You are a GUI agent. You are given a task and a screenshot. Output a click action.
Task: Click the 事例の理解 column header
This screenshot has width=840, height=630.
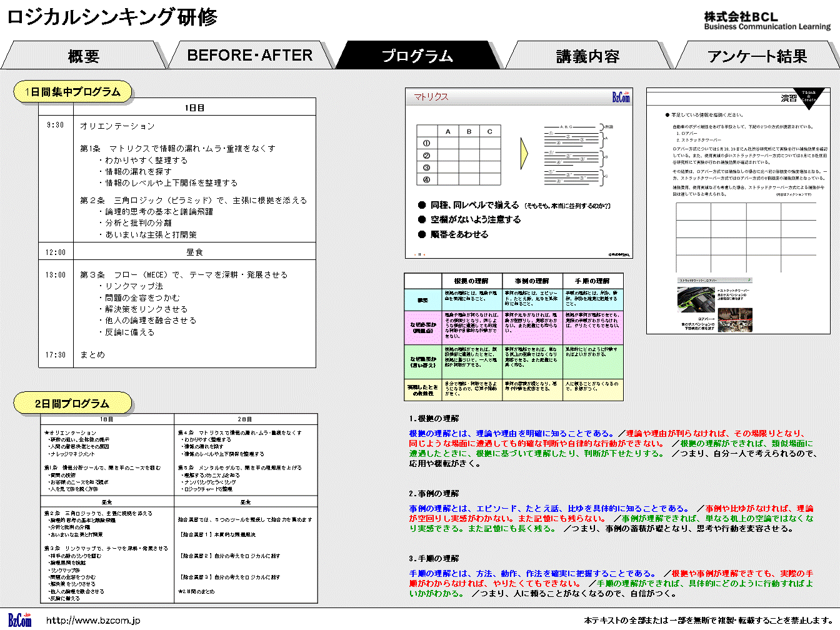click(532, 281)
